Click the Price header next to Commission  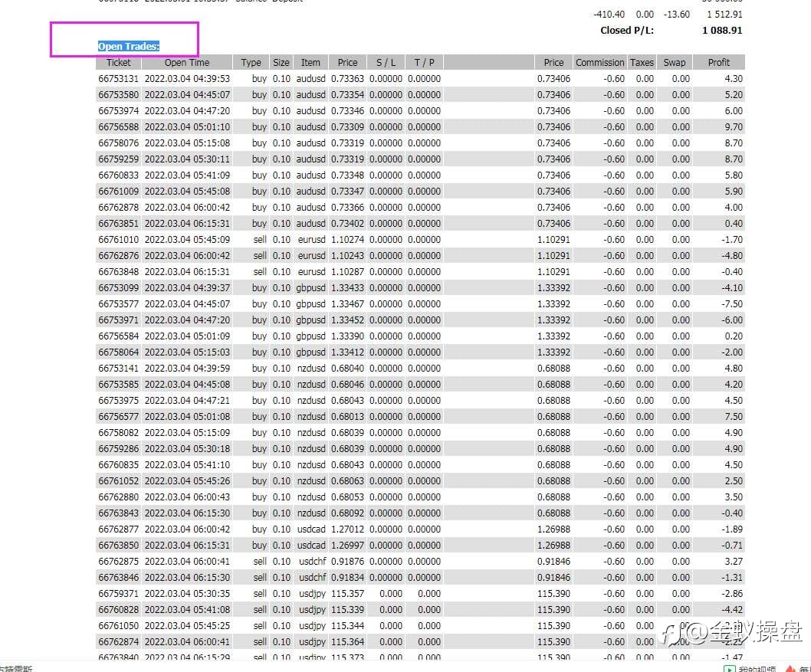(553, 63)
